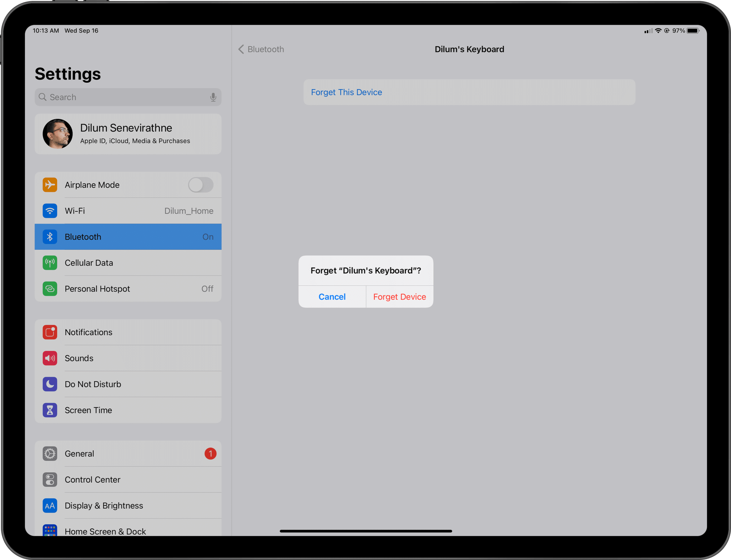This screenshot has width=731, height=560.
Task: Tap the Settings search input field
Action: [127, 96]
